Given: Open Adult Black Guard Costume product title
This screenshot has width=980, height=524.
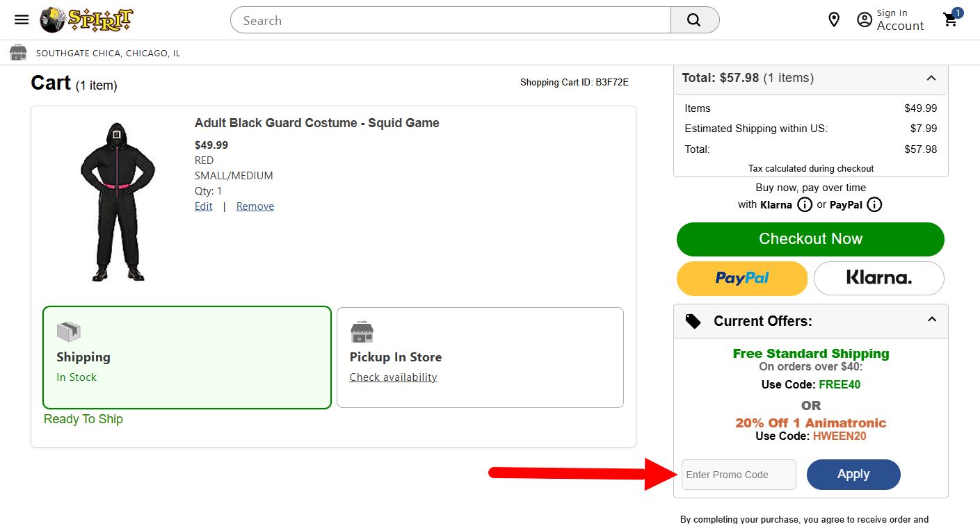Looking at the screenshot, I should click(317, 123).
